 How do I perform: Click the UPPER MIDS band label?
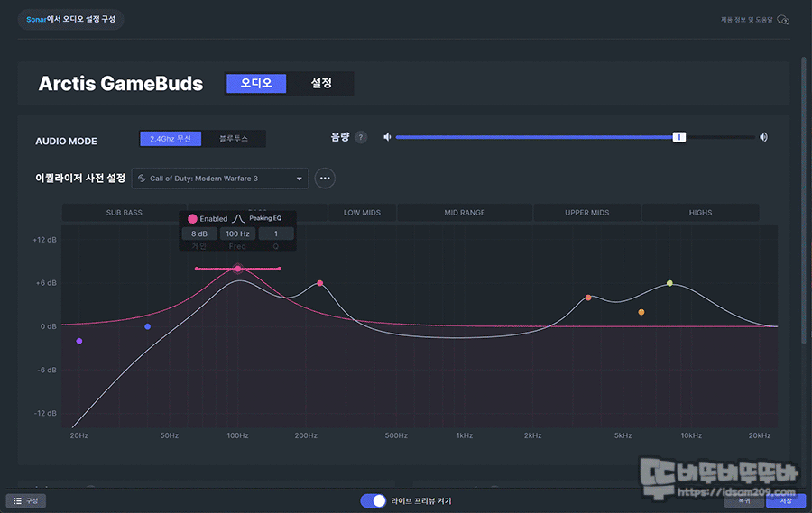point(586,213)
